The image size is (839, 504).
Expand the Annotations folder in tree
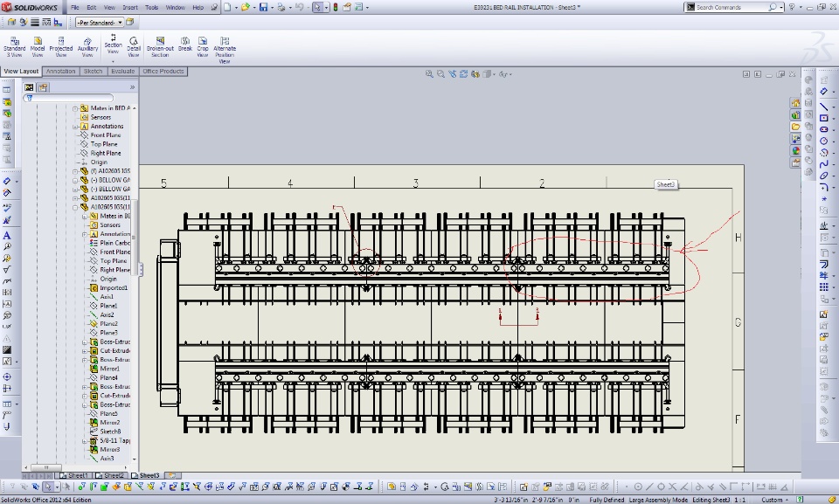coord(76,127)
